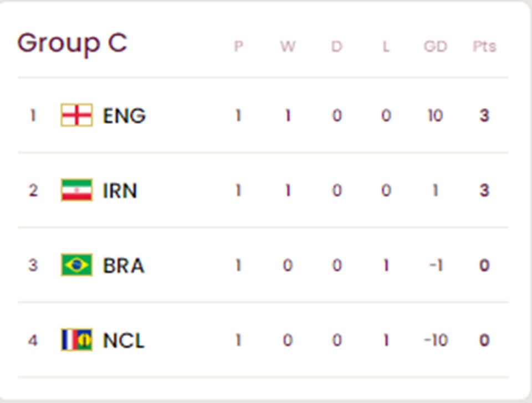Click the D column header

pyautogui.click(x=336, y=46)
